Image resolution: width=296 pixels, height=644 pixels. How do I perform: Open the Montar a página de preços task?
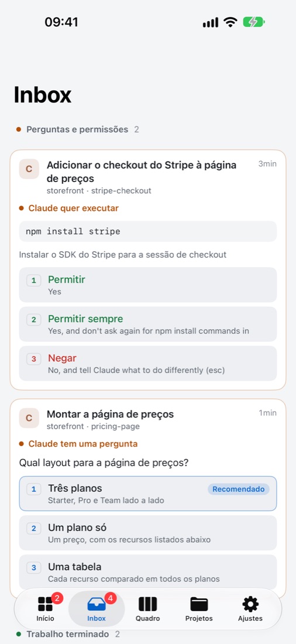pos(110,414)
